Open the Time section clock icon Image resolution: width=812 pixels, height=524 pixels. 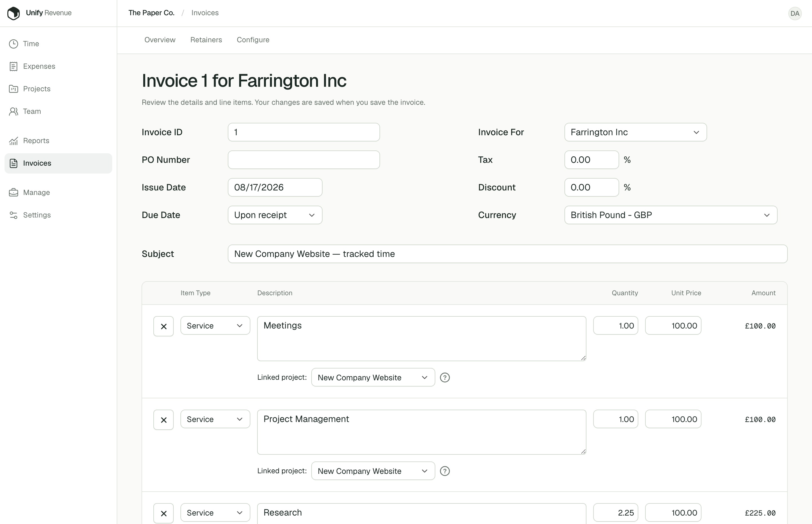[13, 44]
